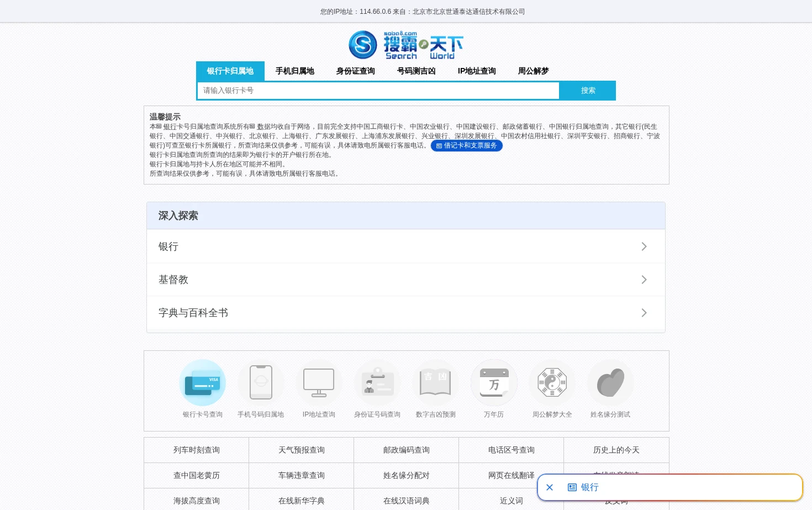Open the 在线汉语词典 link
Viewport: 812px width, 510px height.
[x=407, y=501]
